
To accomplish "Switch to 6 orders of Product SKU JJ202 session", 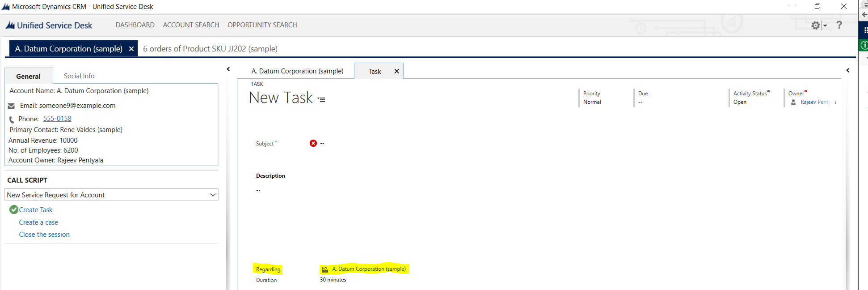I will coord(210,49).
